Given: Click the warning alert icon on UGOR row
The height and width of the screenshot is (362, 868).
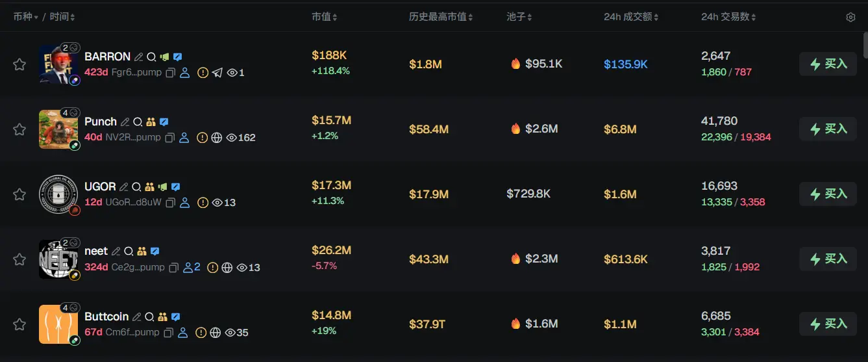Looking at the screenshot, I should coord(203,203).
